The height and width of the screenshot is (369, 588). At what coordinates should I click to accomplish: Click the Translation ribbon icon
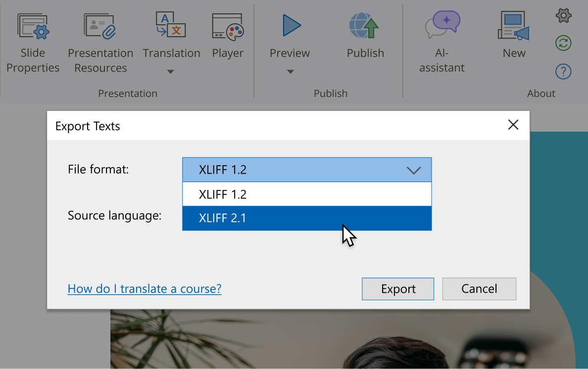(x=171, y=24)
